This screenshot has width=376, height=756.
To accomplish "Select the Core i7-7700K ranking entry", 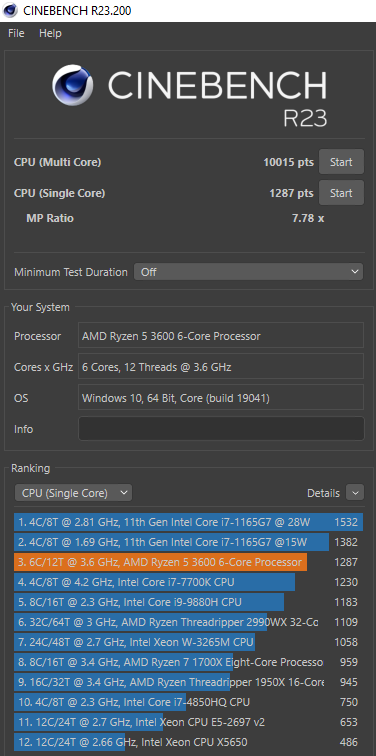I will pyautogui.click(x=188, y=582).
